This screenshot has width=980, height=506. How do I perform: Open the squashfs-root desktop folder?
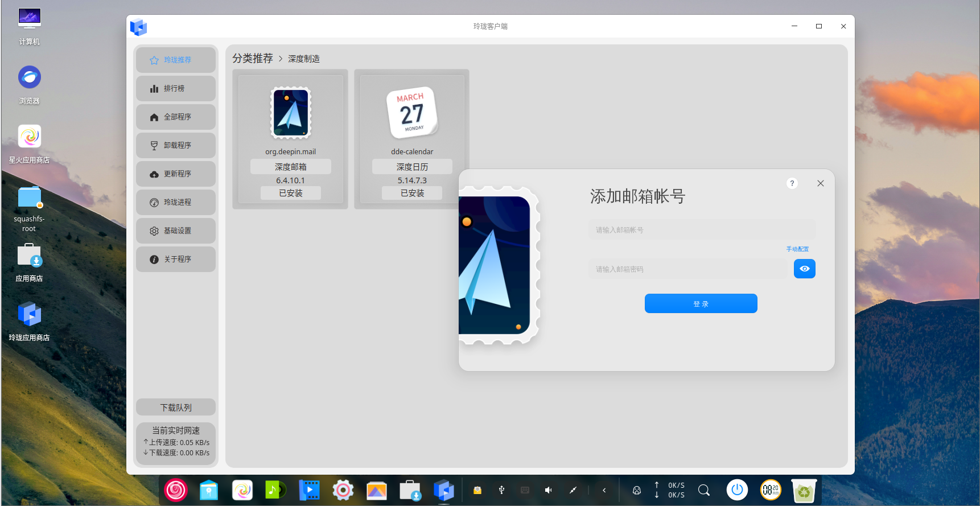coord(29,209)
